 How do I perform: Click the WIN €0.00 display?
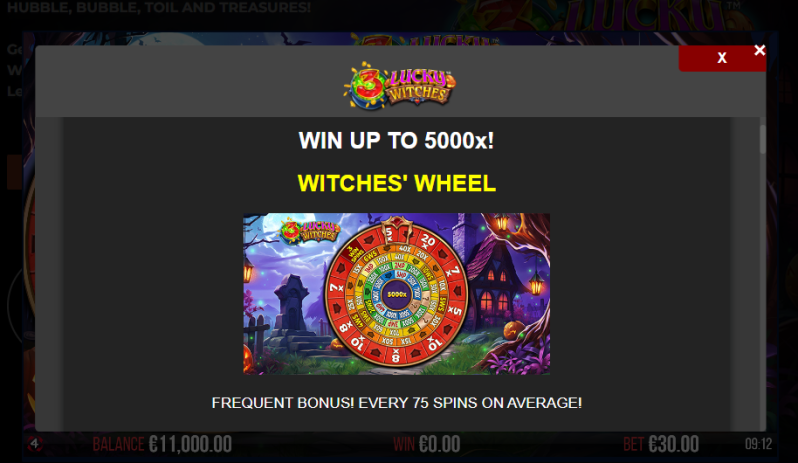coord(426,444)
